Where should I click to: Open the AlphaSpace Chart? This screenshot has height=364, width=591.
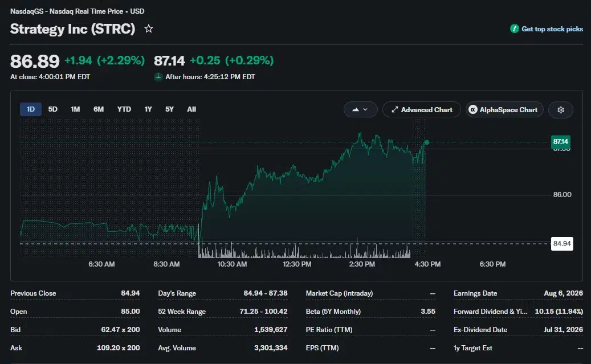[x=504, y=109]
